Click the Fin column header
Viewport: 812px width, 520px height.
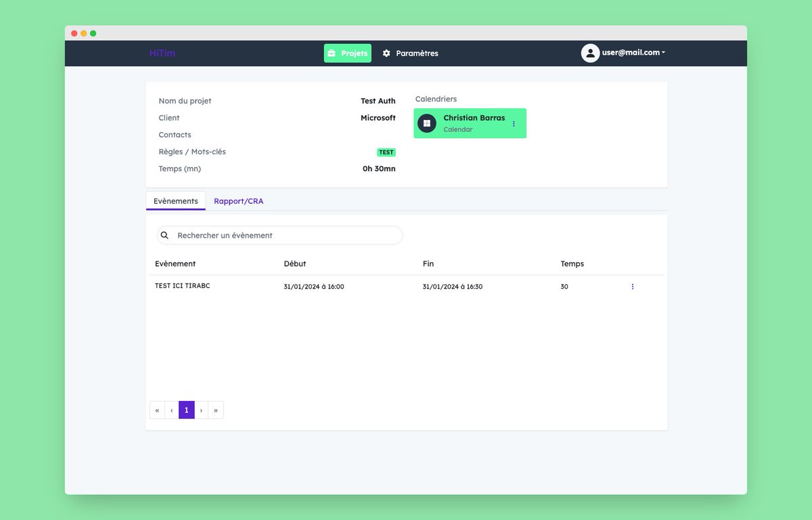[428, 264]
